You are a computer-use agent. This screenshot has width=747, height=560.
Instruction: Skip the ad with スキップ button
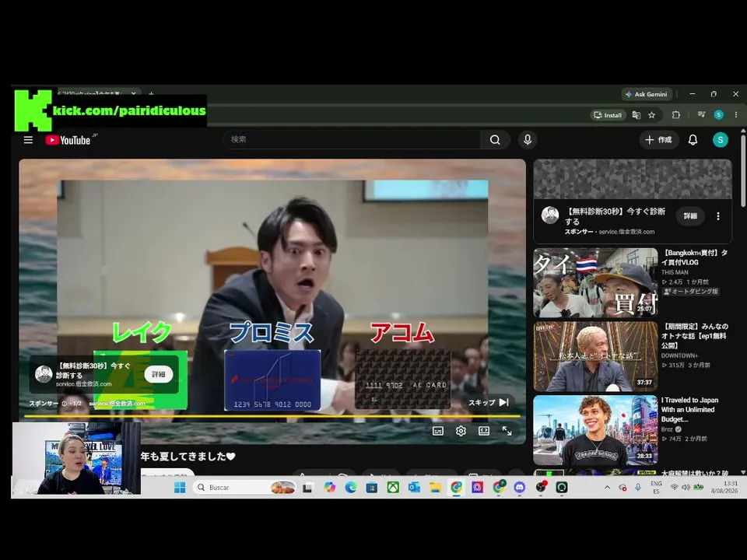pos(489,402)
